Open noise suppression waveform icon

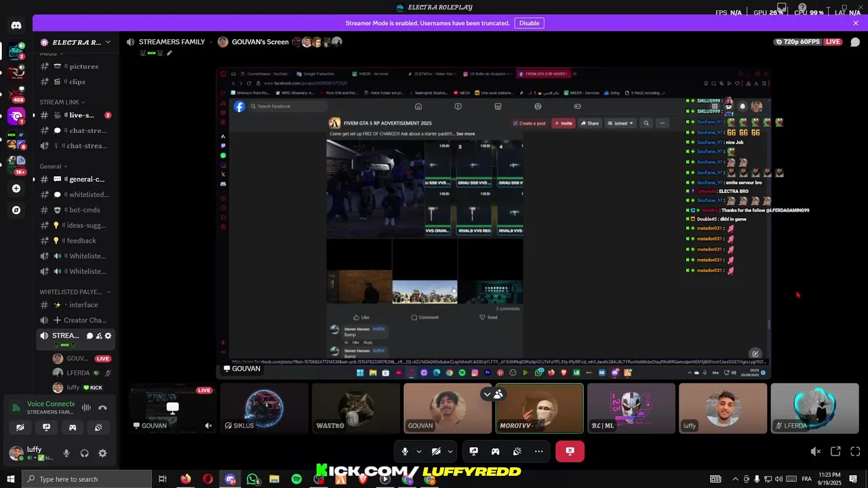86,407
